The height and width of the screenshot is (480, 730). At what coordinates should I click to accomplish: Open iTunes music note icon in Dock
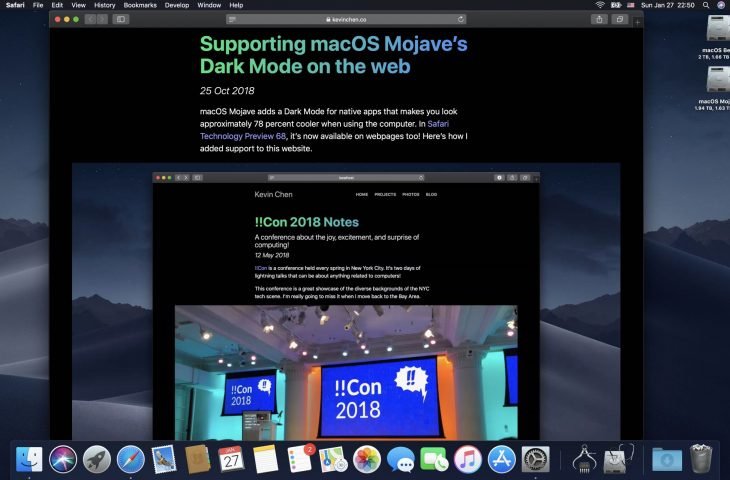468,460
